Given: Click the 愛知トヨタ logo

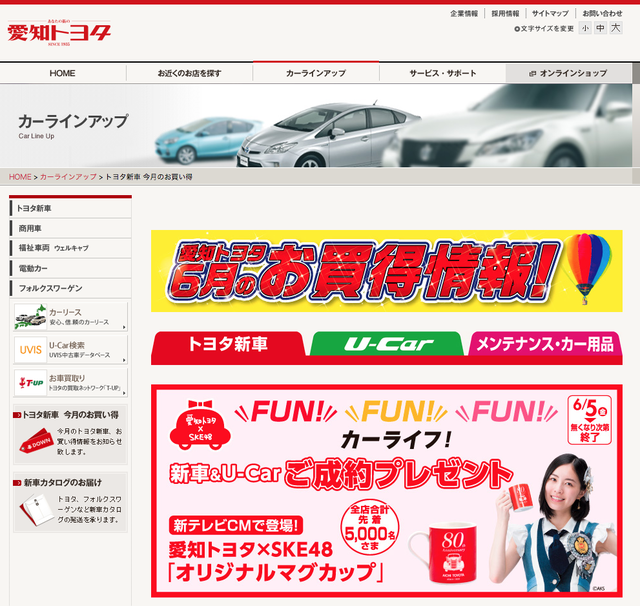Looking at the screenshot, I should pos(59,33).
